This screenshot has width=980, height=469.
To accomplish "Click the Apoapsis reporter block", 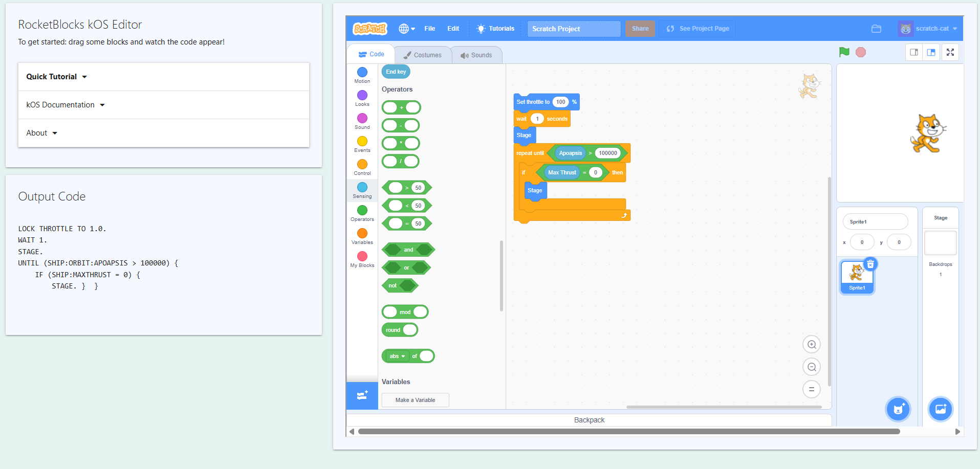I will click(x=571, y=153).
